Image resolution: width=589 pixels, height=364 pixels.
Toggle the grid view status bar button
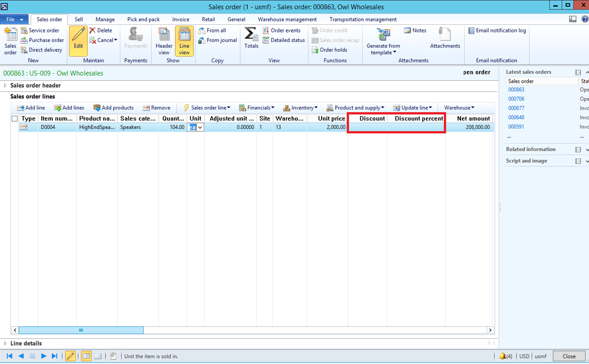tap(98, 356)
